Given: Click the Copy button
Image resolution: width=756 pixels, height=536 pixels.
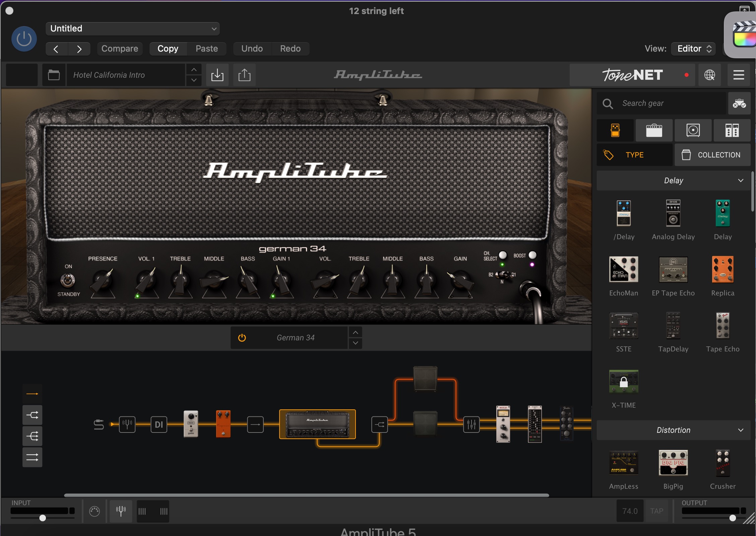Looking at the screenshot, I should [x=168, y=49].
